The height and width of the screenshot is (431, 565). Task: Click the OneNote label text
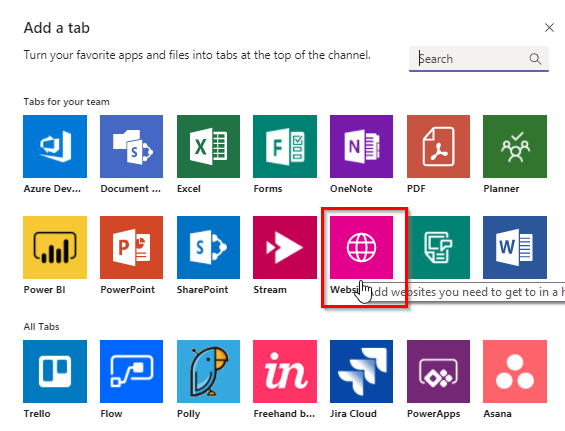351,189
